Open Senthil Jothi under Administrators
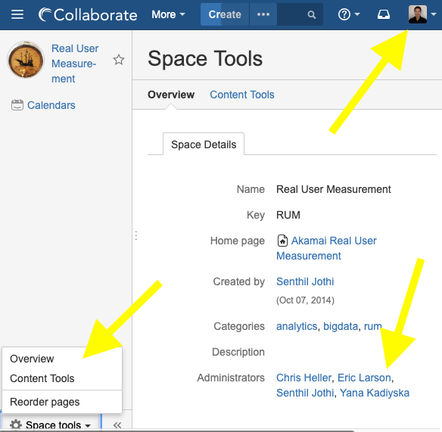Screen dimensions: 442x432 (x=305, y=393)
